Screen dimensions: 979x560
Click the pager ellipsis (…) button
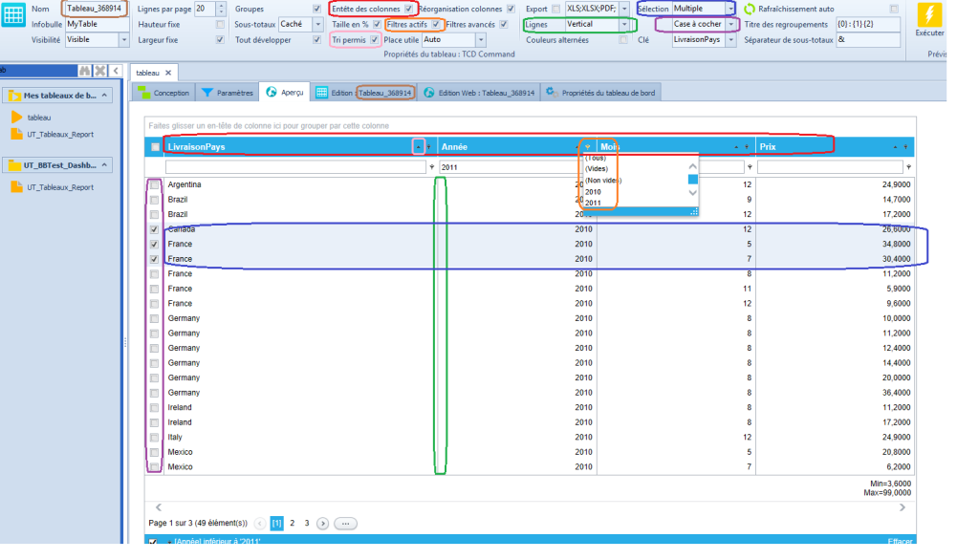click(x=345, y=523)
